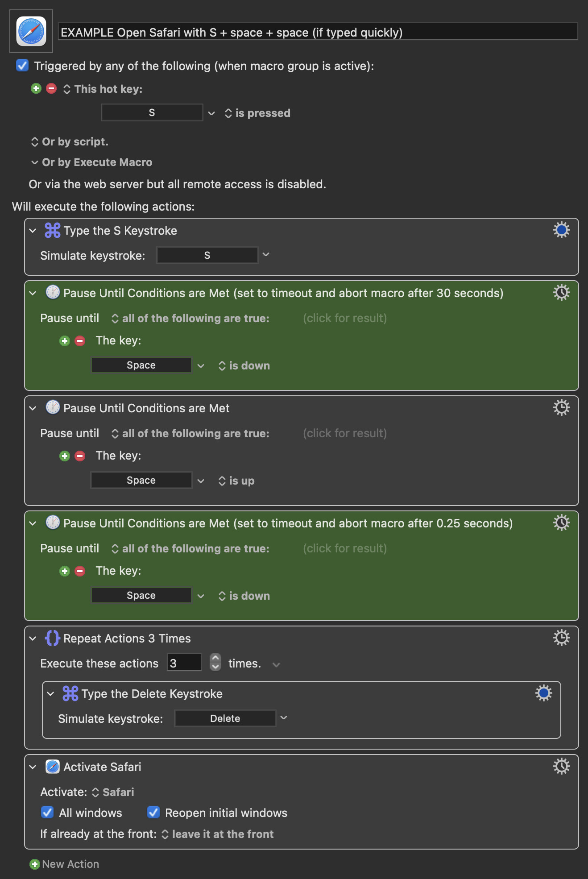Open gear menu for Type the S Keystroke

561,230
